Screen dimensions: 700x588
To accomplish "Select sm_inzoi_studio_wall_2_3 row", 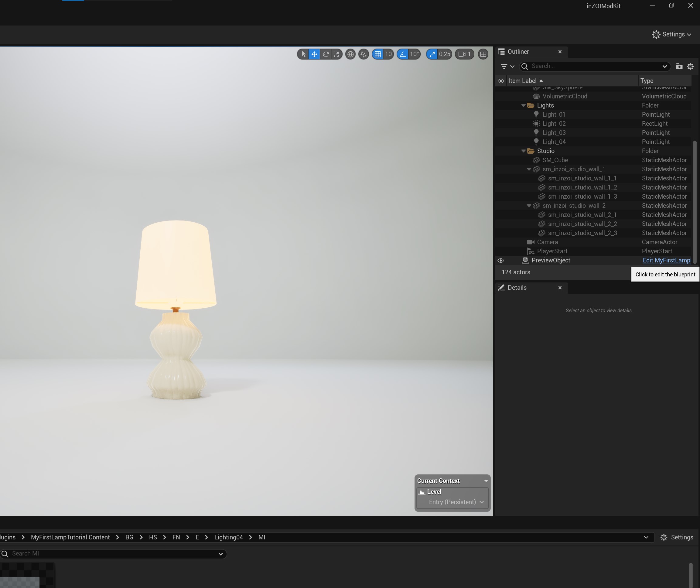I will click(593, 233).
